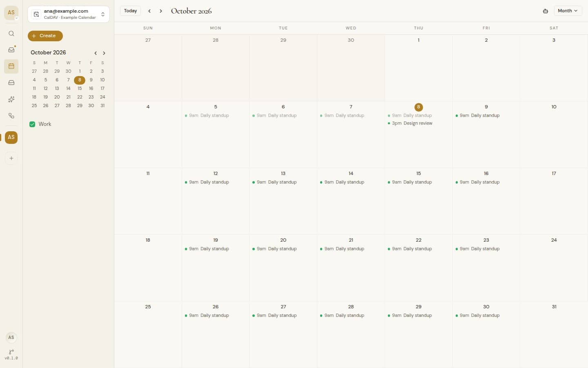The image size is (588, 368).
Task: Show previous month in mini calendar
Action: click(96, 53)
